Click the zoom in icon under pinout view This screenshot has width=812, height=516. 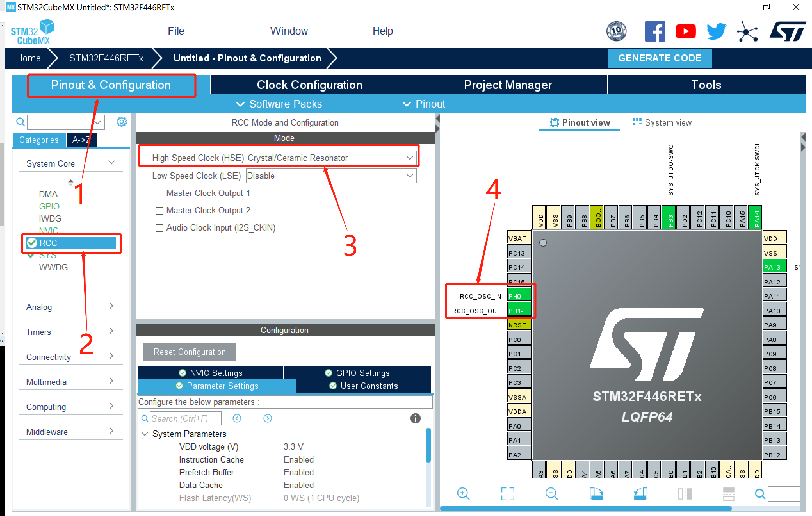463,494
